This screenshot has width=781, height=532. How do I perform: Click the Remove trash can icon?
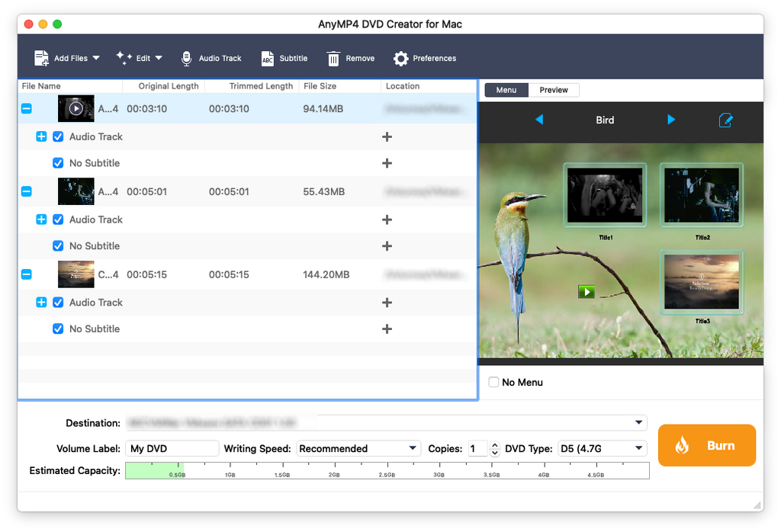(333, 59)
